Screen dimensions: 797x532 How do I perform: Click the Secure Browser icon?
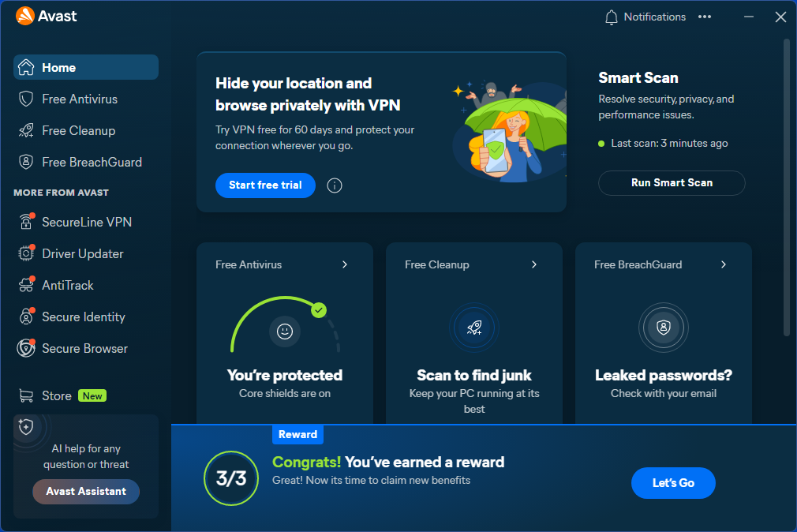coord(26,348)
